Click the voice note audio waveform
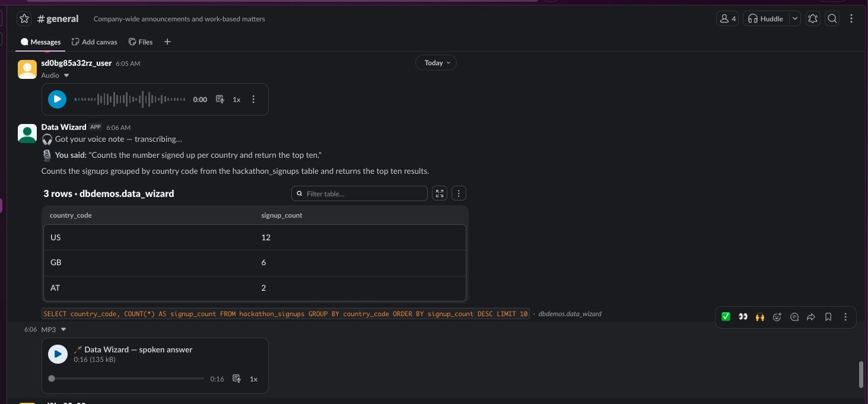Viewport: 868px width, 404px height. [130, 99]
